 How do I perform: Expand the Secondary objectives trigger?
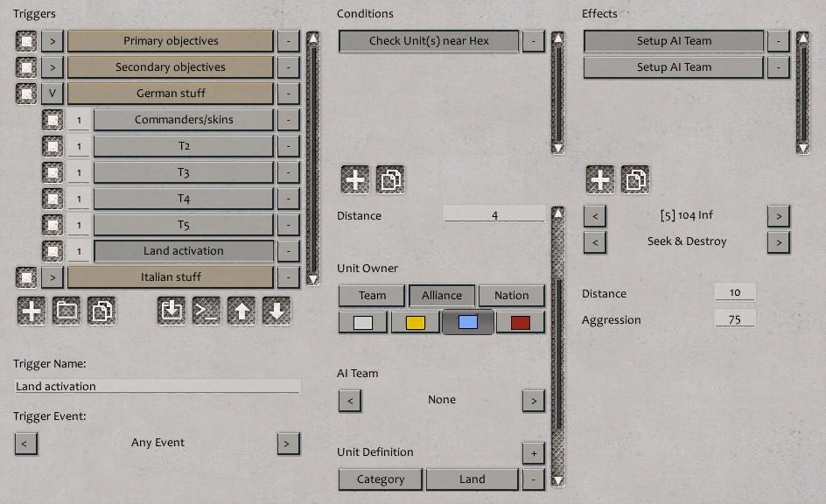pos(52,66)
